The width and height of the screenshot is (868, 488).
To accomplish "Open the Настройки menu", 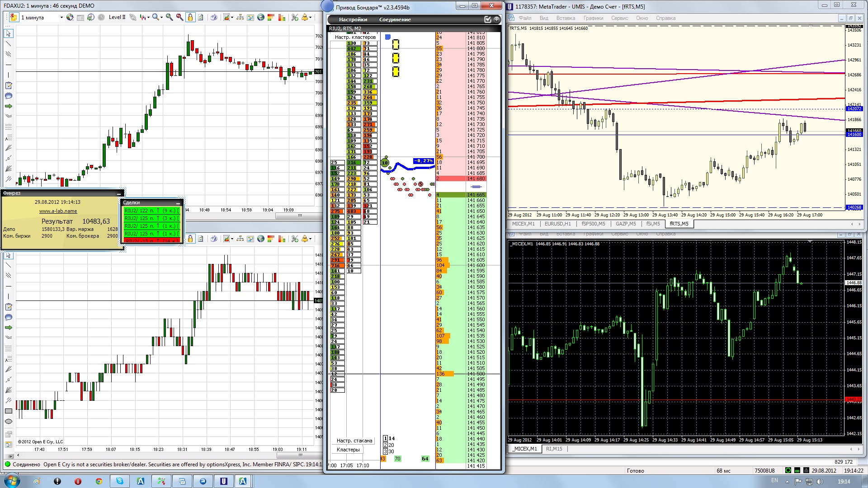I will [x=353, y=19].
